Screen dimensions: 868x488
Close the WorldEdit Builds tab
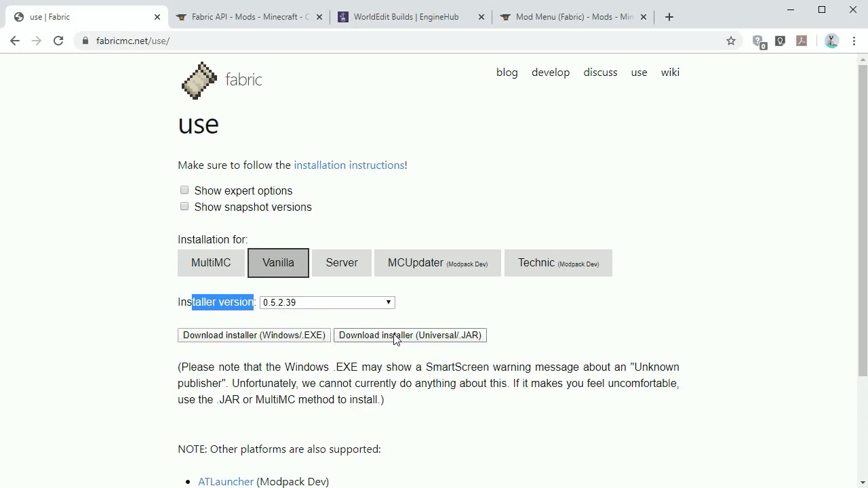481,17
